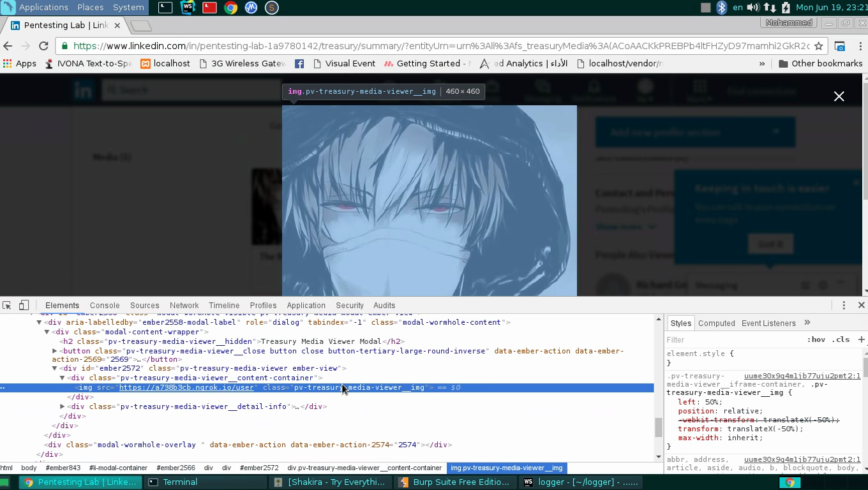
Task: Switch to the logger WebStorm window
Action: coord(580,482)
